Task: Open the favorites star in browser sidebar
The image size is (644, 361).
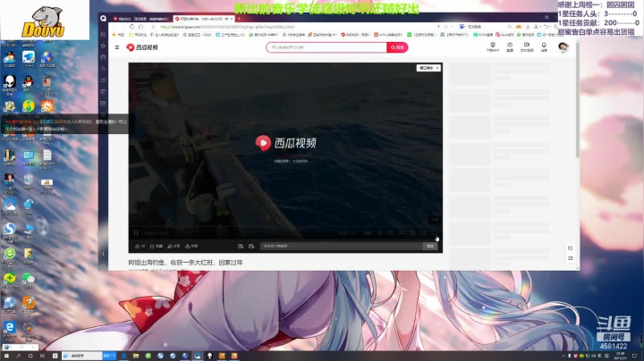Action: pos(103,46)
